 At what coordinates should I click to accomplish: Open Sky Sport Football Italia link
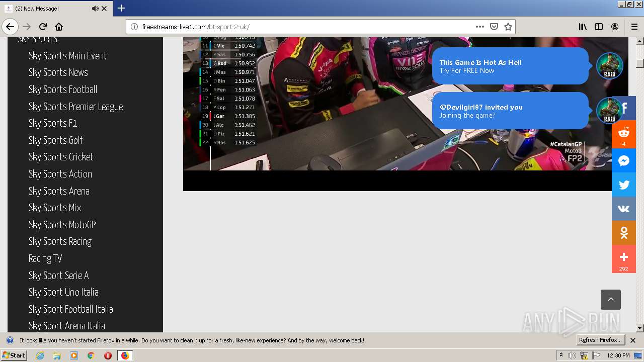click(71, 309)
